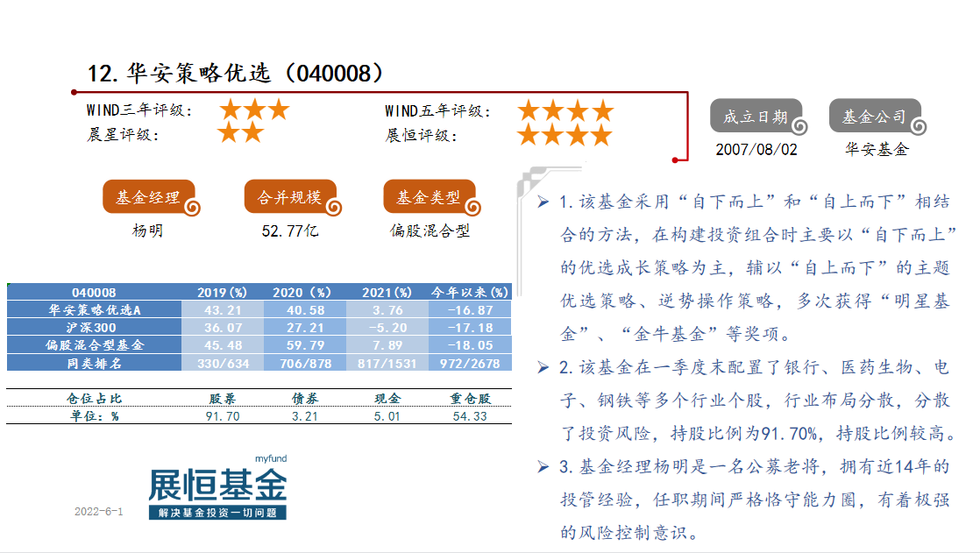Screen dimensions: 980x553
Task: Click the "沪深300" row label
Action: pyautogui.click(x=95, y=328)
